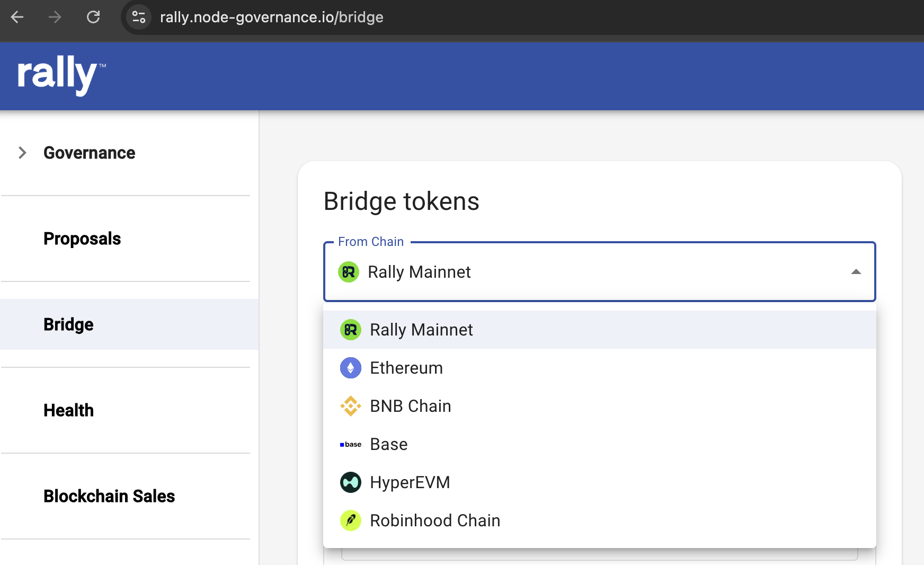Select Rally Mainnet option in list

click(599, 330)
